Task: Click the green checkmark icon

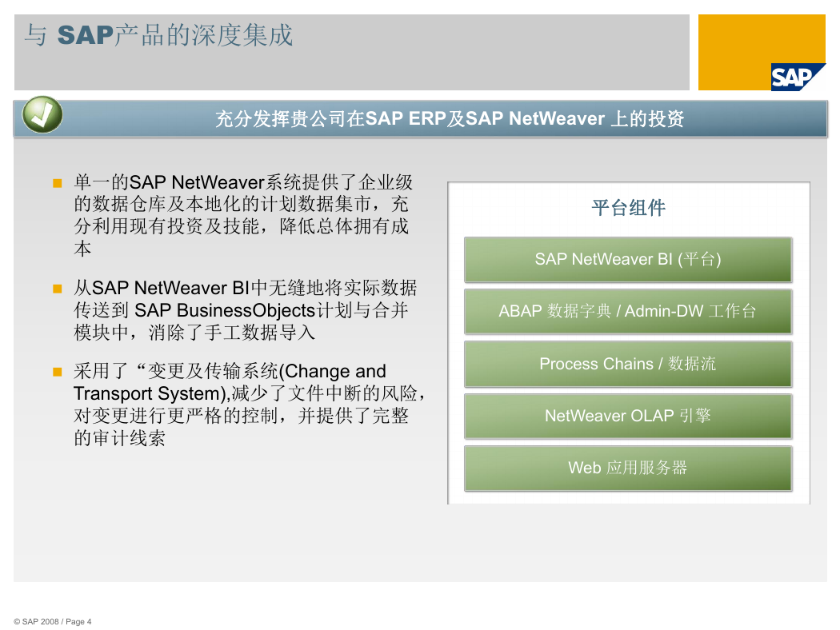Action: click(x=42, y=114)
